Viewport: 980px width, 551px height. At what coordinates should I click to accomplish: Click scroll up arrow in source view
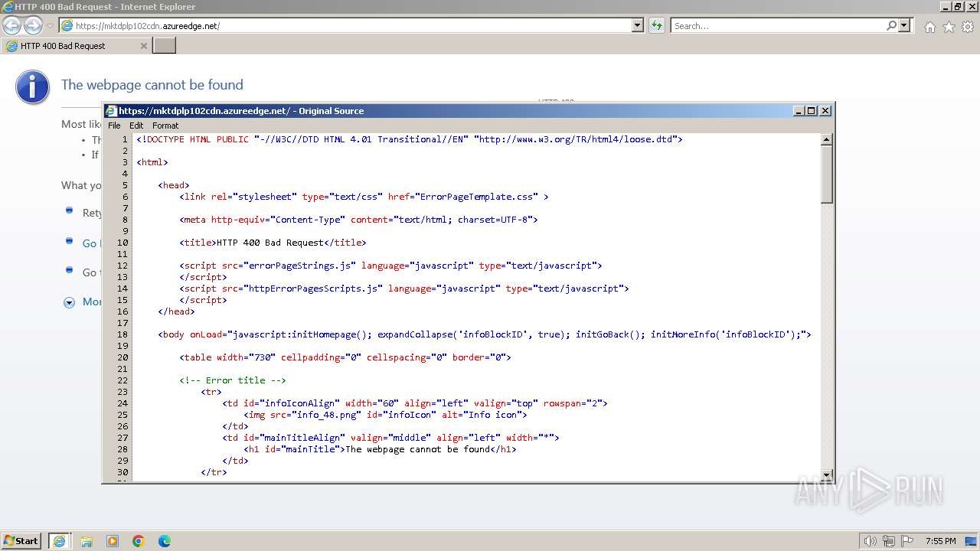coord(826,140)
